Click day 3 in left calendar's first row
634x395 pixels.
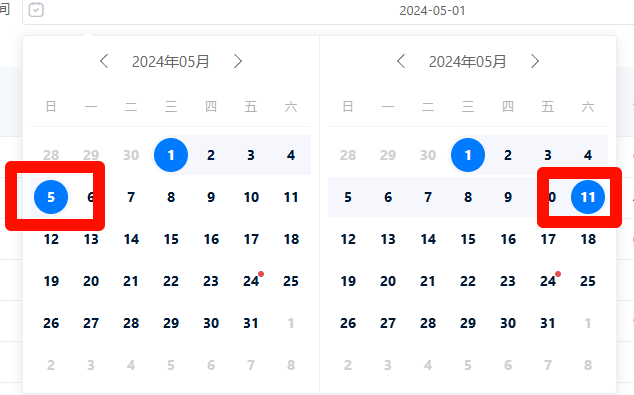click(251, 155)
